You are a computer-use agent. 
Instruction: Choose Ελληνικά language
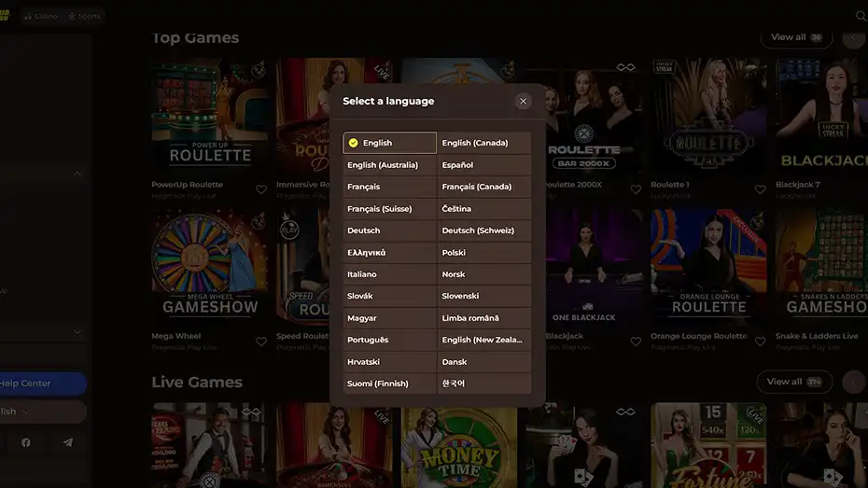pyautogui.click(x=390, y=252)
